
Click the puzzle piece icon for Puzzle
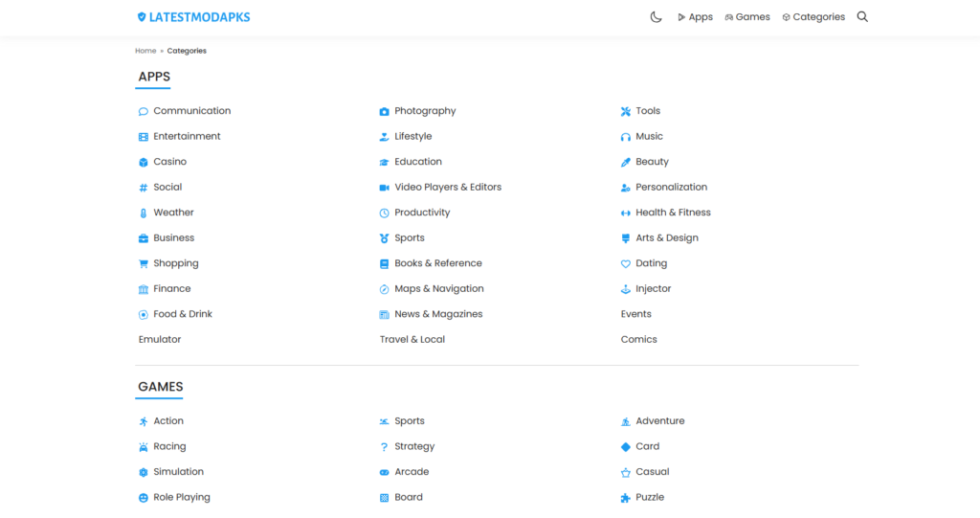[x=626, y=498]
